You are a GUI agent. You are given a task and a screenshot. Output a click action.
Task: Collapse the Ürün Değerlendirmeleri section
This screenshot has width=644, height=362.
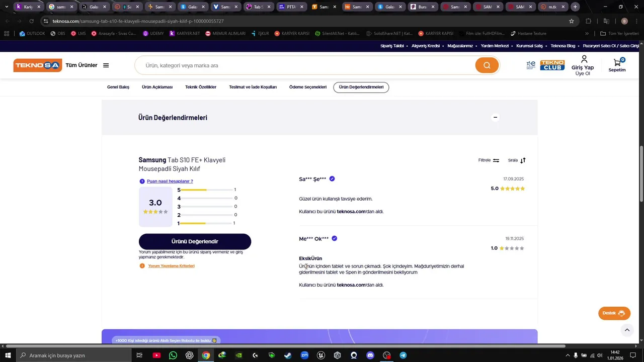coord(495,117)
